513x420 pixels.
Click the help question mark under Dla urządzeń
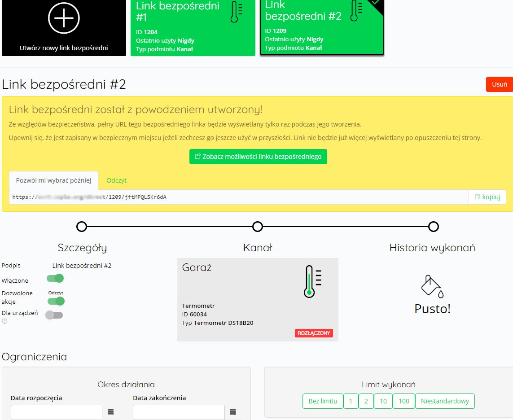coord(4,321)
